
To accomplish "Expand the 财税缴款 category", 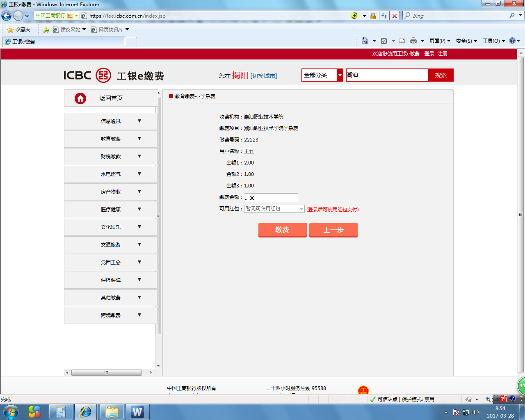I will tap(111, 157).
